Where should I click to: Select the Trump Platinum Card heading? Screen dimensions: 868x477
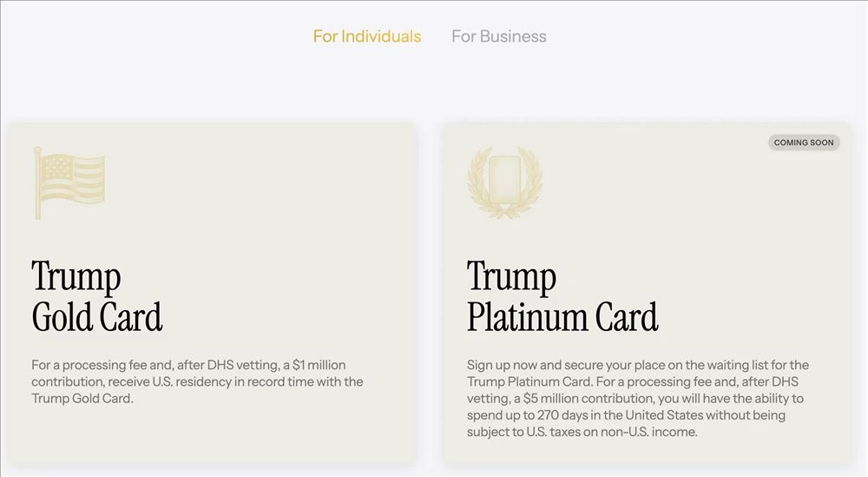[x=562, y=297]
